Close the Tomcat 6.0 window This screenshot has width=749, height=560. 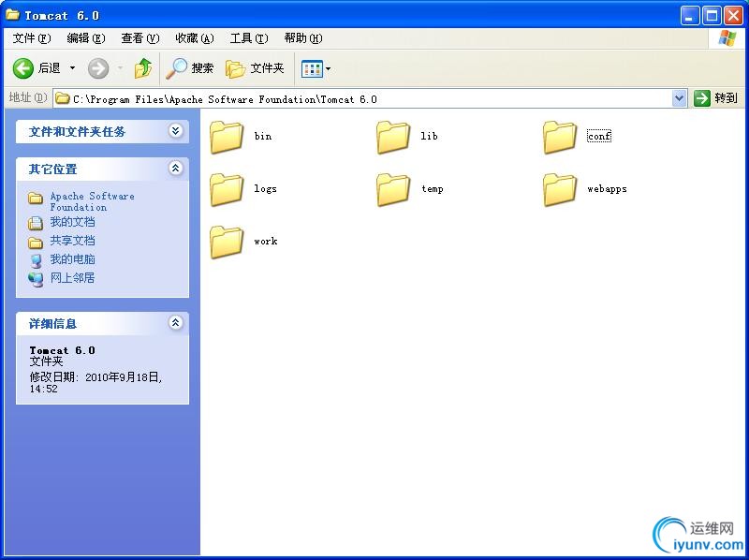[x=733, y=16]
